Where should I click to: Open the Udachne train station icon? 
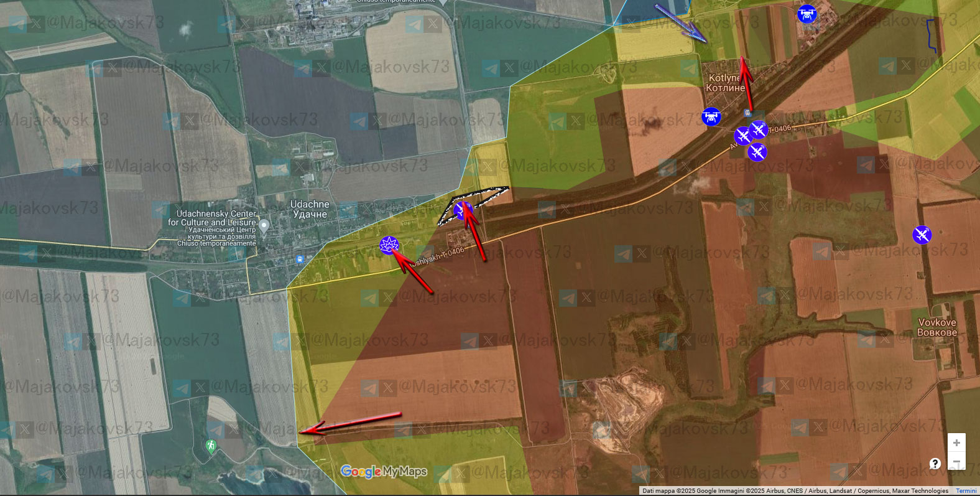(x=300, y=259)
